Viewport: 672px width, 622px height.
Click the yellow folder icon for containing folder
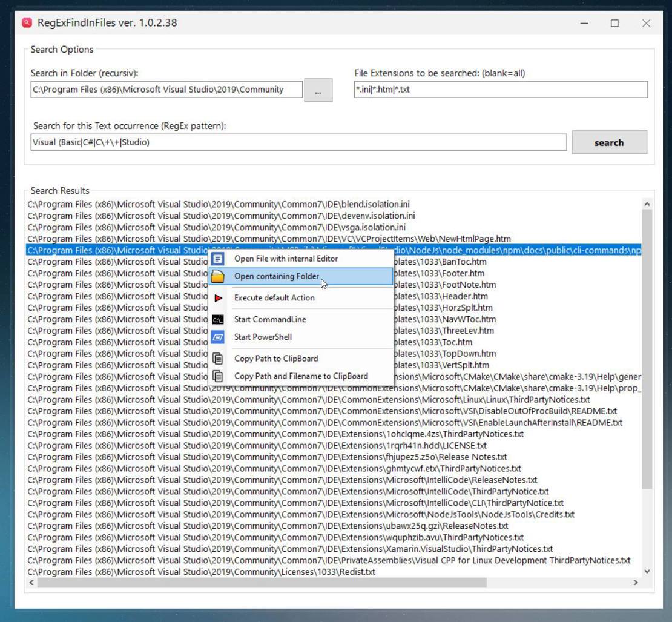tap(219, 276)
